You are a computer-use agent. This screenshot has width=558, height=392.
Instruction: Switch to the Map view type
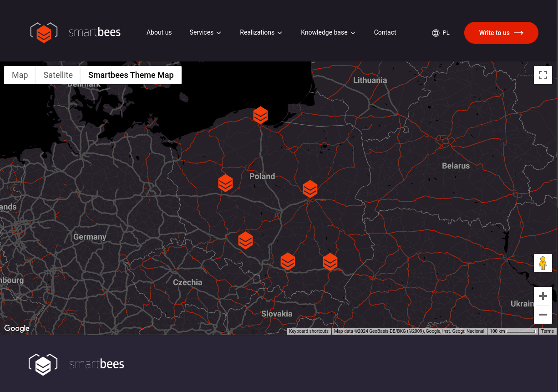(x=20, y=75)
